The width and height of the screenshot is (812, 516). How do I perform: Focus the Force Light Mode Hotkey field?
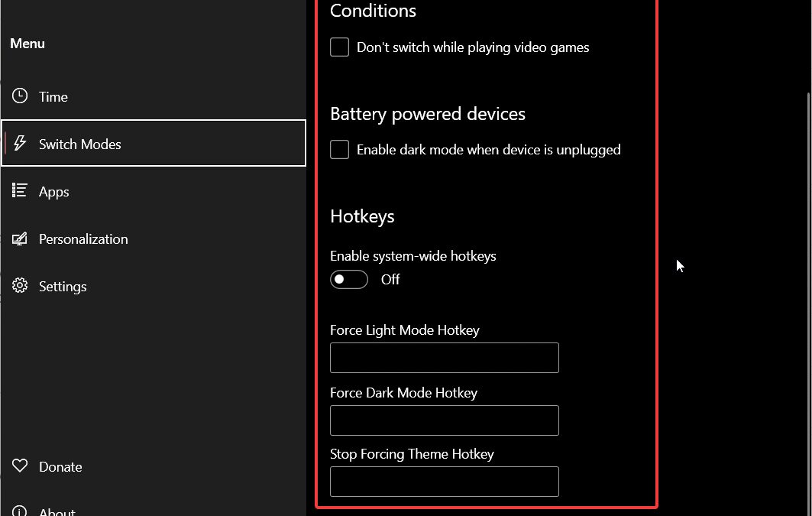444,358
